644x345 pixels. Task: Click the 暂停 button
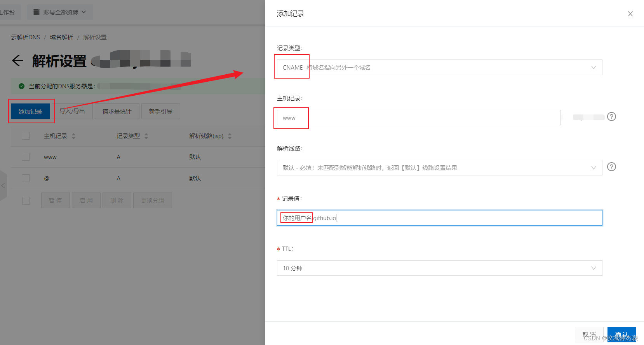click(56, 200)
